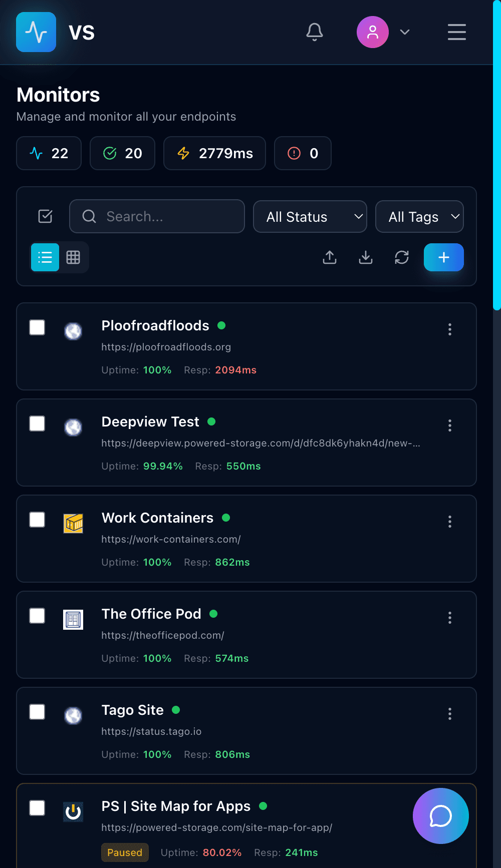This screenshot has width=501, height=868.
Task: Click the deepview.powered-storage.com URL
Action: point(261,443)
